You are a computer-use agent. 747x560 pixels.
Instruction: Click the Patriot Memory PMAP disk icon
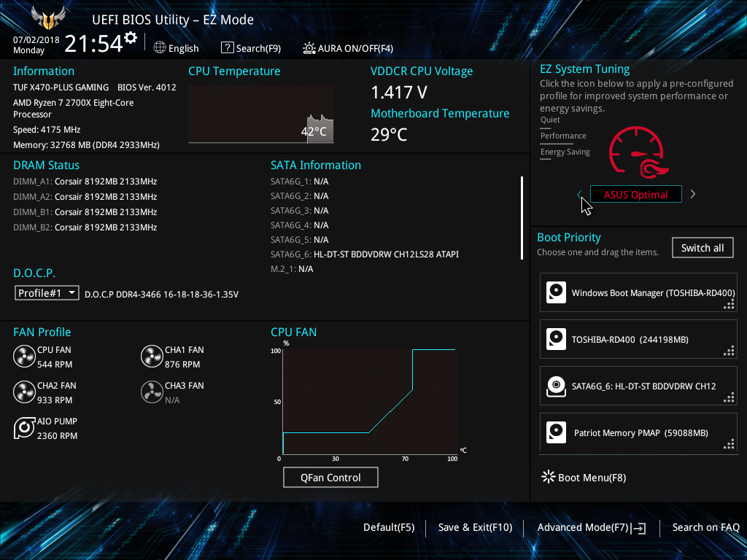tap(556, 432)
